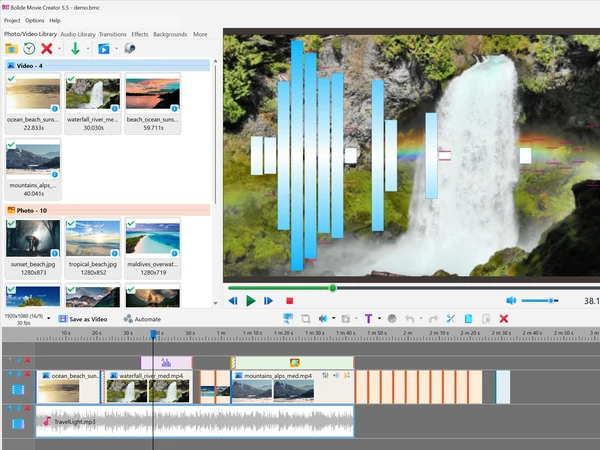
Task: Switch to the Transitions tab
Action: coord(112,34)
